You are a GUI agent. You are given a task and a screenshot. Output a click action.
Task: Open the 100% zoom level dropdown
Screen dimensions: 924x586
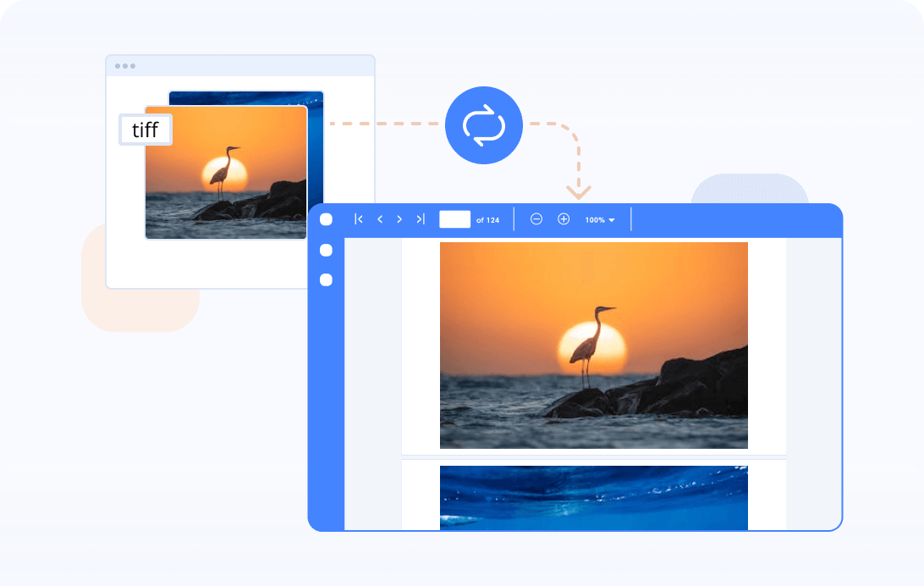click(x=596, y=218)
